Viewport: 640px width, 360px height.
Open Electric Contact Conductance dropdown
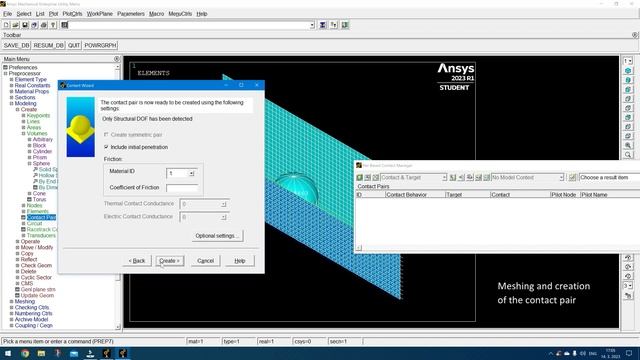(224, 217)
